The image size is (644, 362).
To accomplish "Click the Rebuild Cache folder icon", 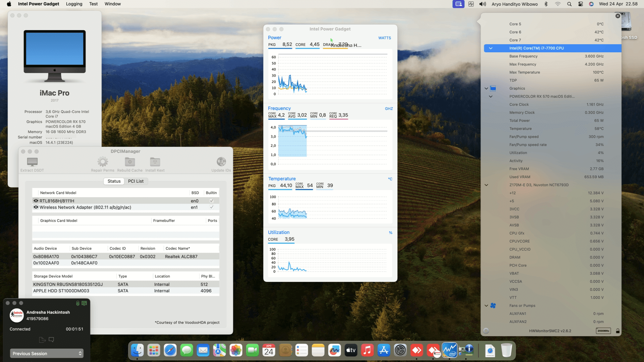I will [x=129, y=162].
